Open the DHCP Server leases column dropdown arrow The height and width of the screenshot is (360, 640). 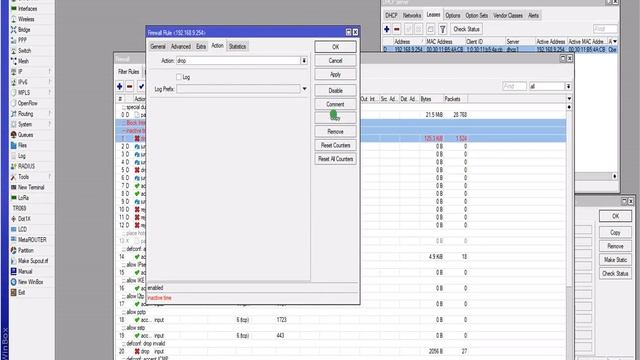(615, 41)
